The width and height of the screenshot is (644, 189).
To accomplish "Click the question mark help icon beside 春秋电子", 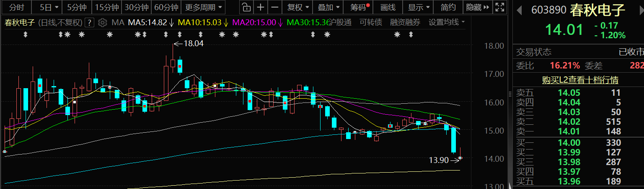I will coord(89,22).
